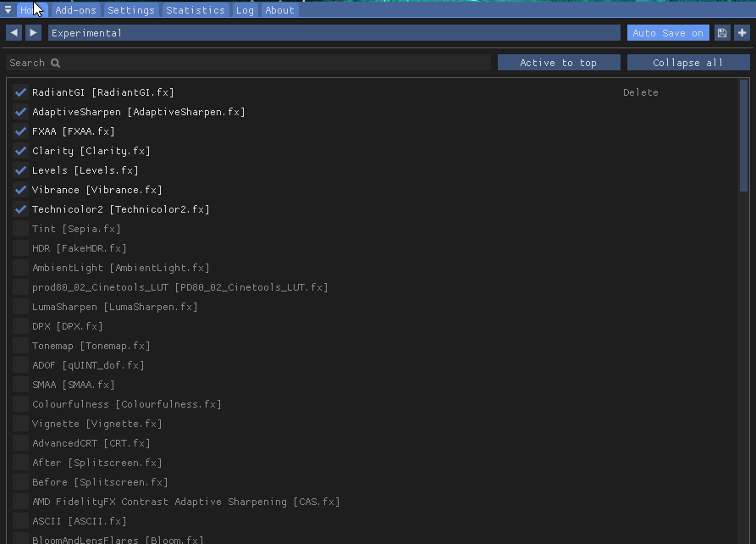
Task: Check the prod80_02_Cinetools_LUT effect
Action: (x=20, y=287)
